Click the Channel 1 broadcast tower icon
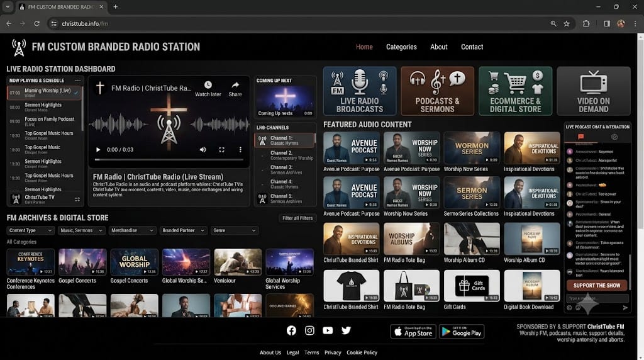644x360 pixels. 262,141
